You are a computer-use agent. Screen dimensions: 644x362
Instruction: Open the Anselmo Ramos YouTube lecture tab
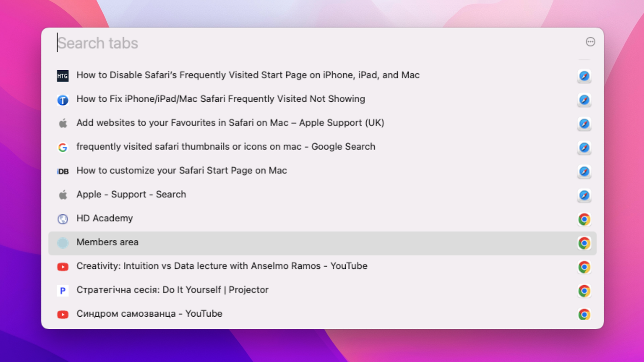pos(222,267)
